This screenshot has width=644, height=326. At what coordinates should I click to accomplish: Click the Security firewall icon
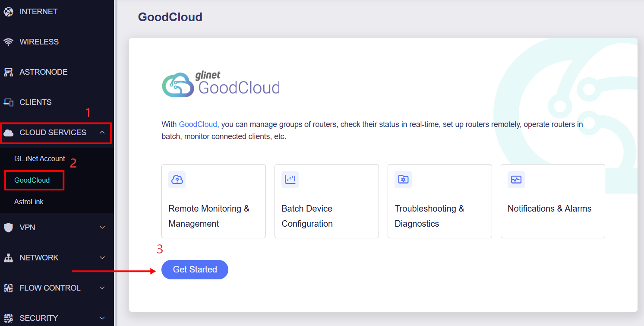coord(8,318)
